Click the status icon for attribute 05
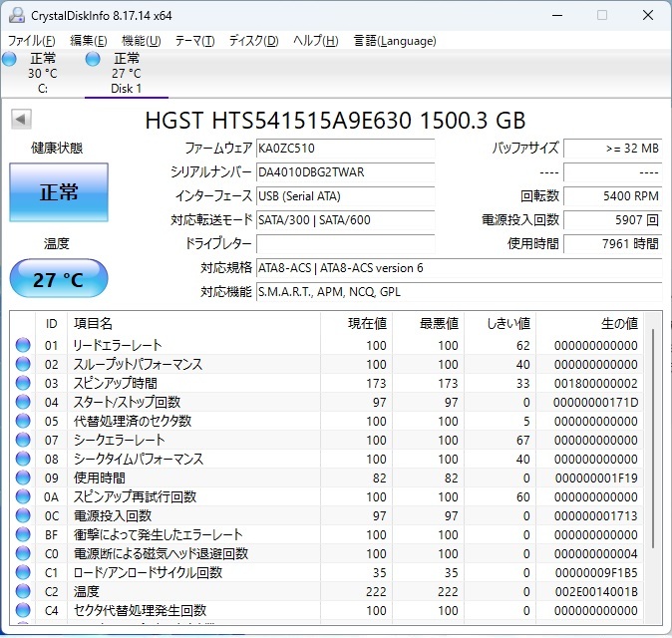 23,421
